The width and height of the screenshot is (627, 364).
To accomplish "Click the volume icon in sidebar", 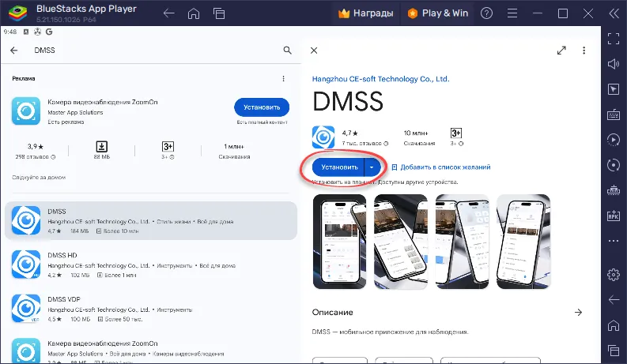I will pos(613,64).
